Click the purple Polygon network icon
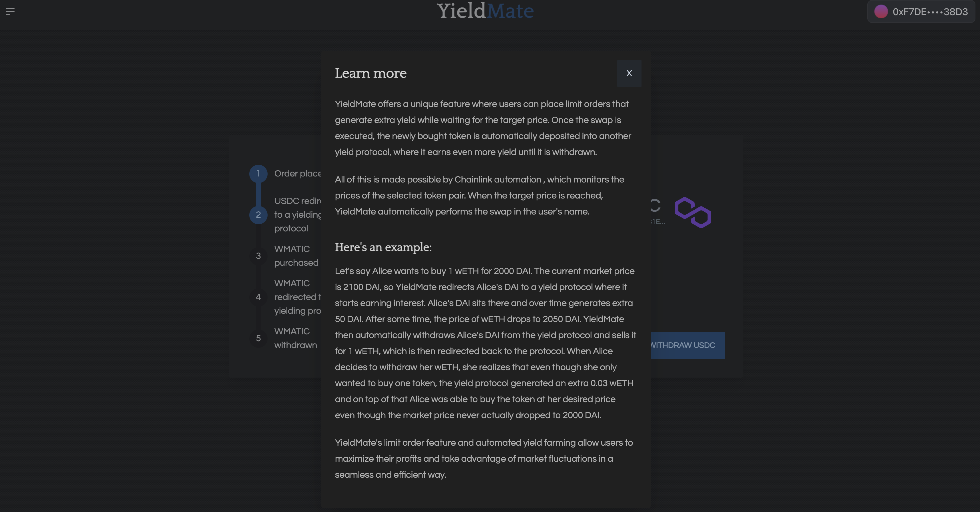This screenshot has width=980, height=512. tap(693, 213)
